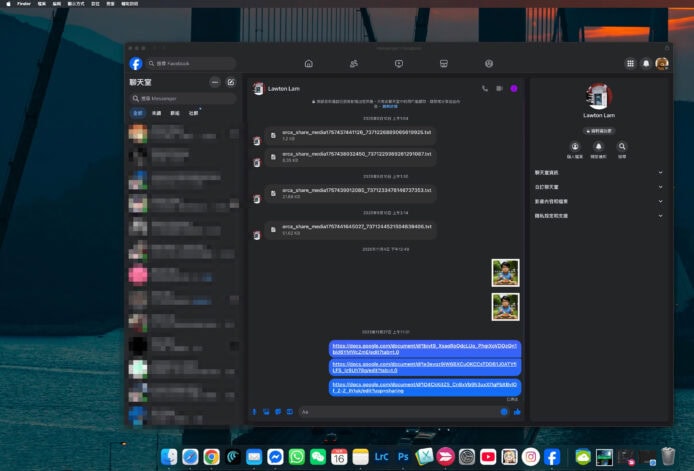This screenshot has height=471, width=694.
Task: Start a voice call with Lawton Lam
Action: 485,88
